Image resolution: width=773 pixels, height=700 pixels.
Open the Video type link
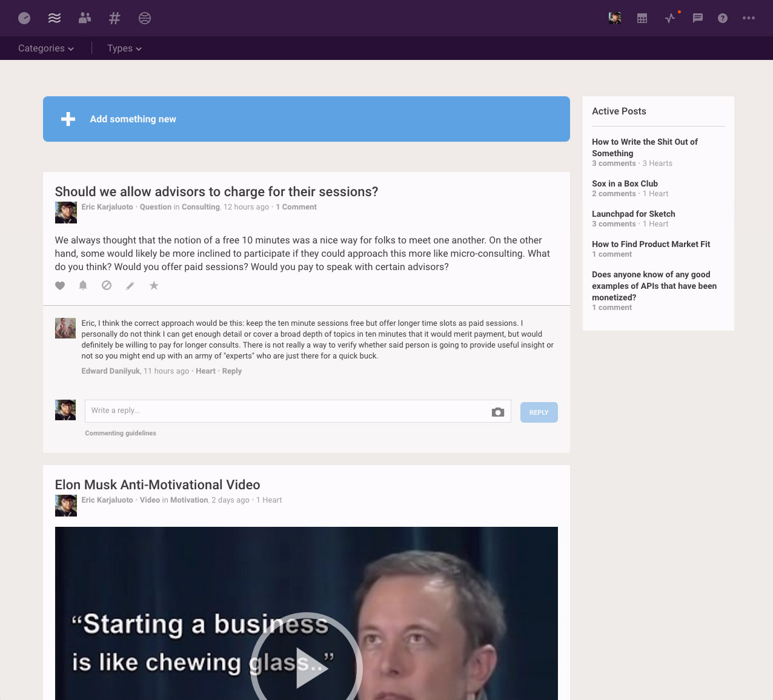(150, 500)
